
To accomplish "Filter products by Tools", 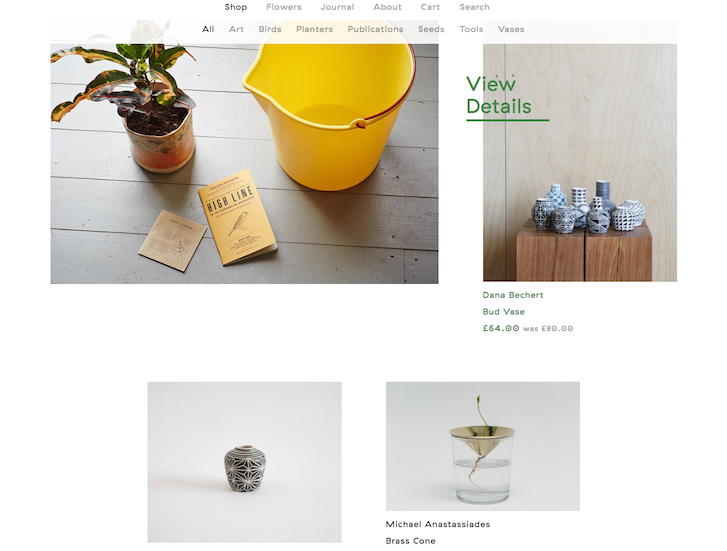I will click(x=471, y=29).
